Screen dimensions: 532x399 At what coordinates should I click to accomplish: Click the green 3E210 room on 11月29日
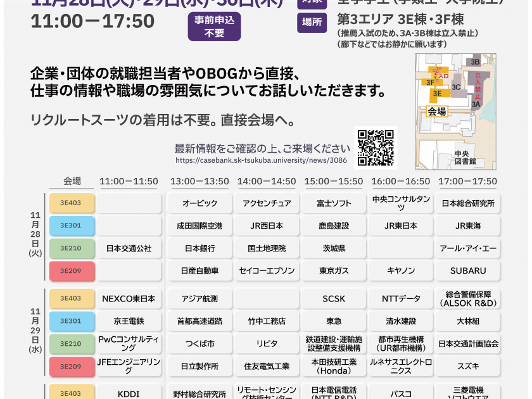pyautogui.click(x=72, y=344)
